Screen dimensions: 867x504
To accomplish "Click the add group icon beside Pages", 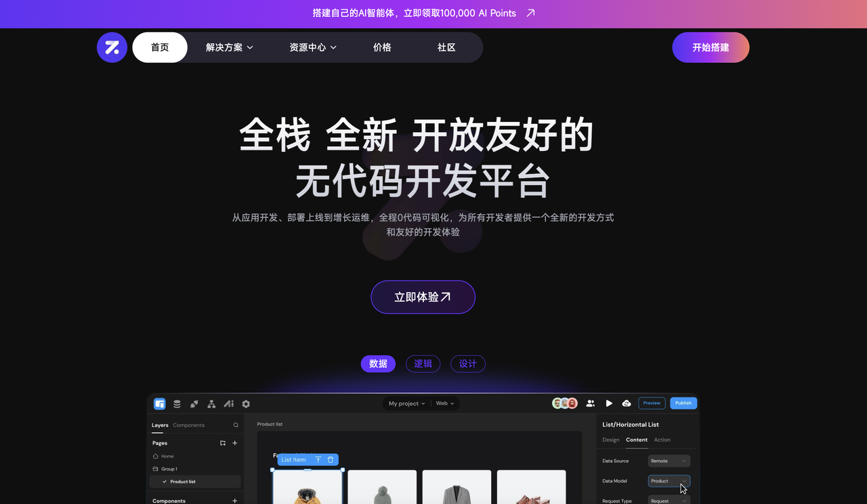I will click(223, 443).
